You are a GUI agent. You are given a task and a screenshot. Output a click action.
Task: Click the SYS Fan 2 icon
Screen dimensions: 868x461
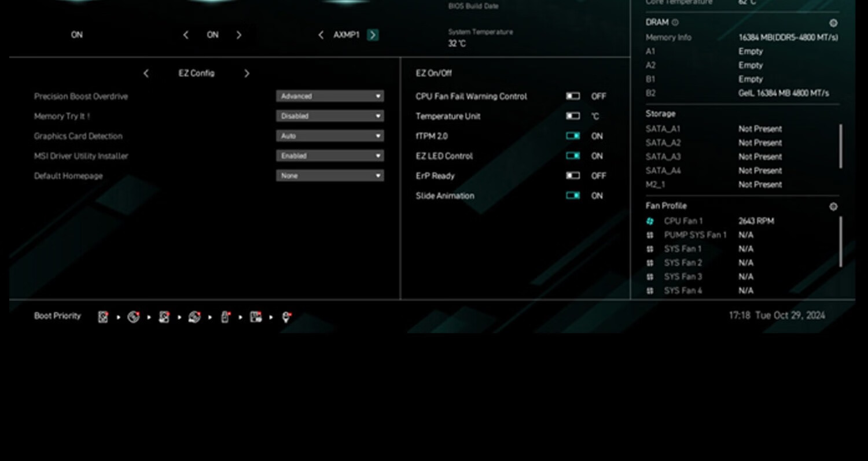pyautogui.click(x=650, y=263)
